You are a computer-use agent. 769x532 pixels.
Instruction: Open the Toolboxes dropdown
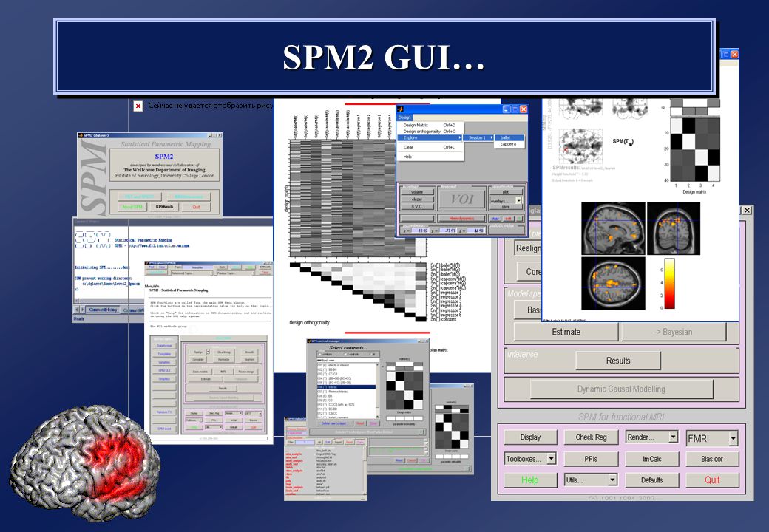tap(530, 459)
